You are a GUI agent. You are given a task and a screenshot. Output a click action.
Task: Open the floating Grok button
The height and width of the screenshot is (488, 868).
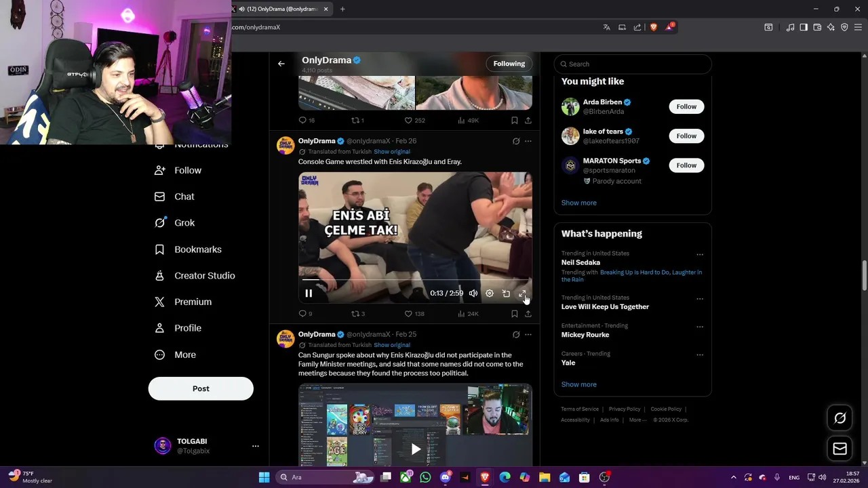coord(840,418)
